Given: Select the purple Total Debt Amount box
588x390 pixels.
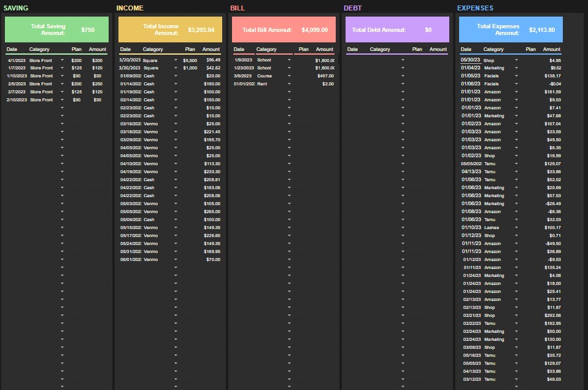Looking at the screenshot, I should click(x=397, y=29).
